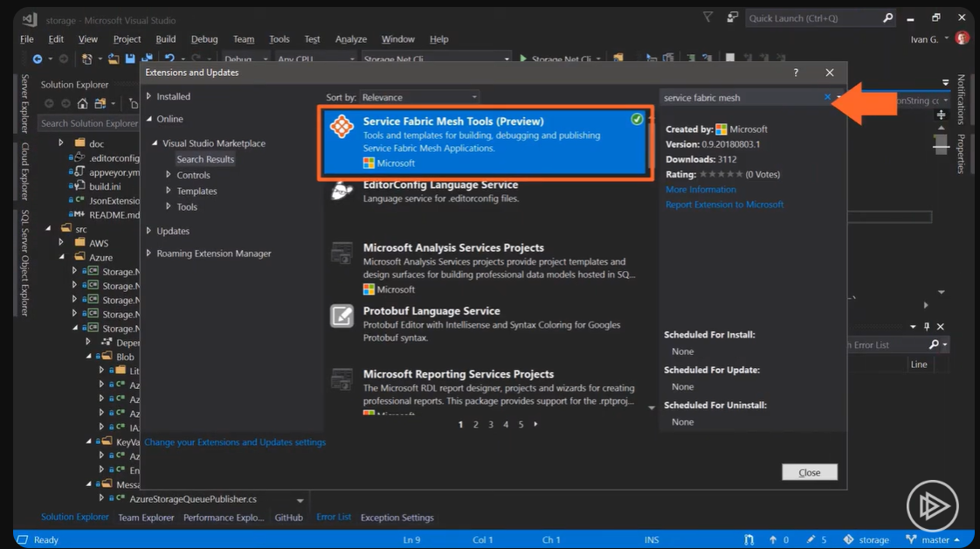The image size is (980, 549).
Task: Open the Analyze menu
Action: point(350,38)
